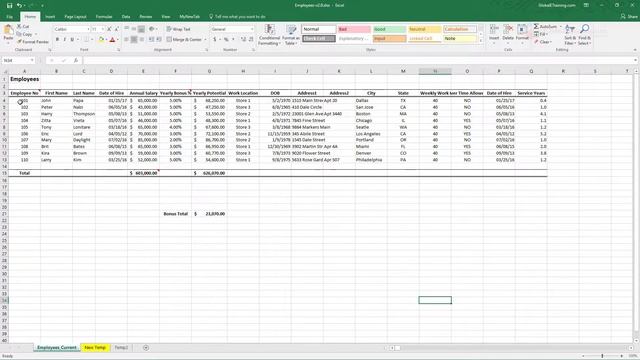This screenshot has height=360, width=640.
Task: Click the Undo arrow in Quick Access
Action: [19, 6]
